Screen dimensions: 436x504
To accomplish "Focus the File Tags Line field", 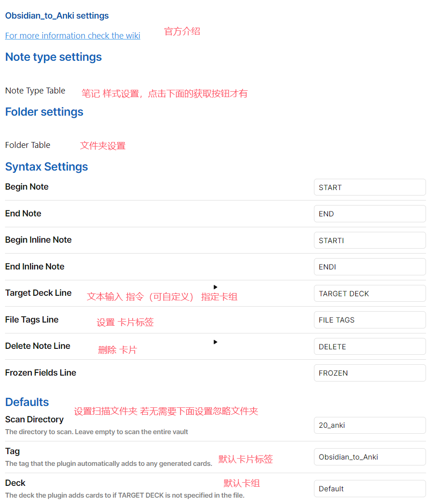I will tap(370, 320).
